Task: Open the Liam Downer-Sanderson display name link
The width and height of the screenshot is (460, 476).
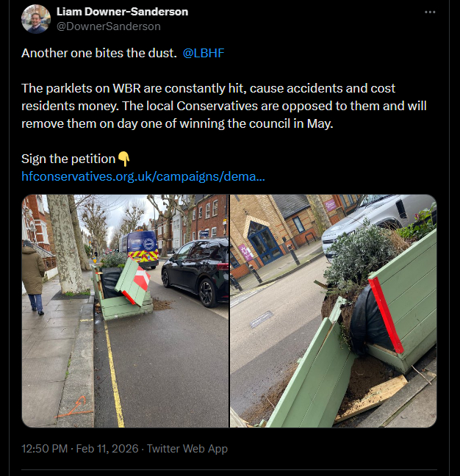Action: click(122, 12)
